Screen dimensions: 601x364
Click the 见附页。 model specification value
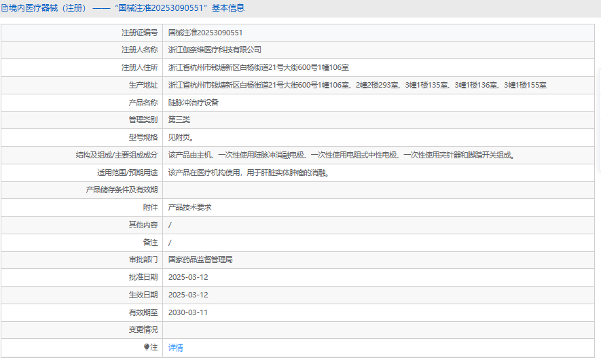tap(181, 137)
